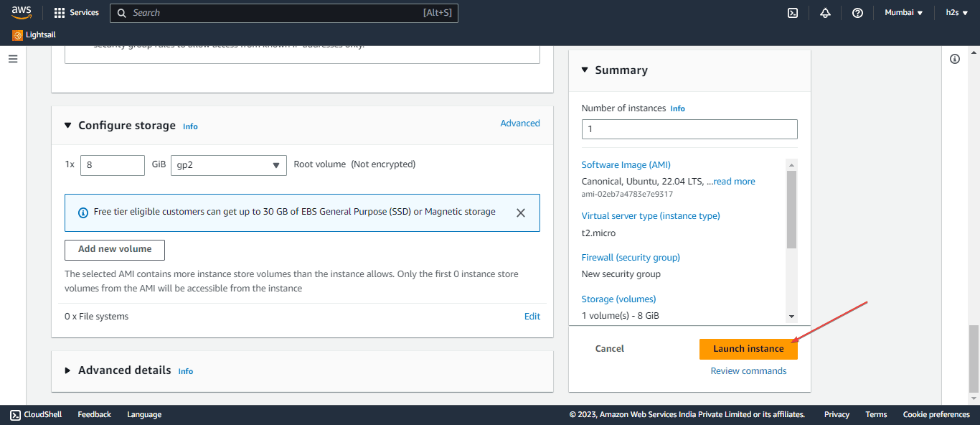Open Advanced details Info link
The width and height of the screenshot is (980, 425).
click(x=186, y=371)
